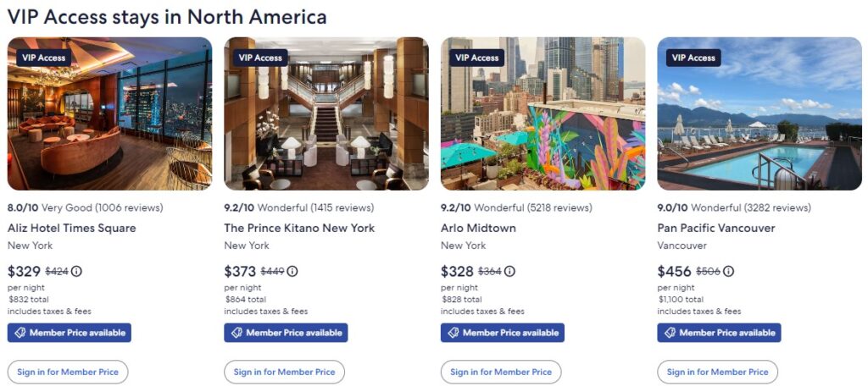Click Member Price available tag for Aliz Hotel
Screen dimensions: 868x392
coord(70,333)
